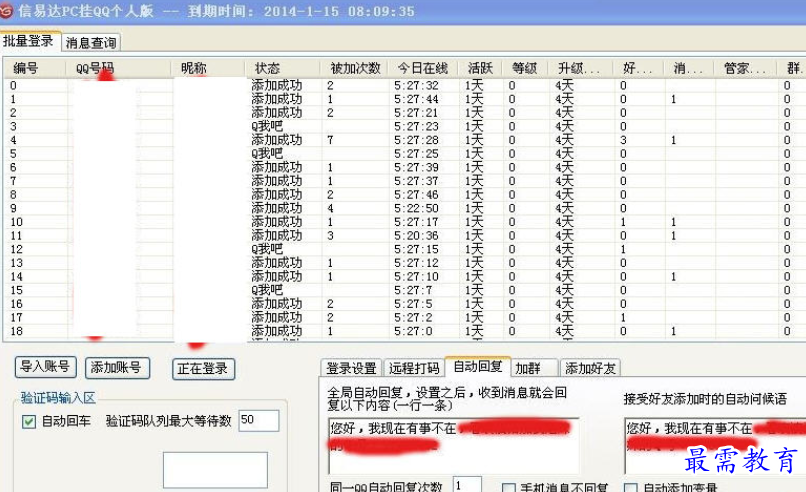The height and width of the screenshot is (492, 806).
Task: Click Q我吧 status in row 3
Action: point(267,126)
